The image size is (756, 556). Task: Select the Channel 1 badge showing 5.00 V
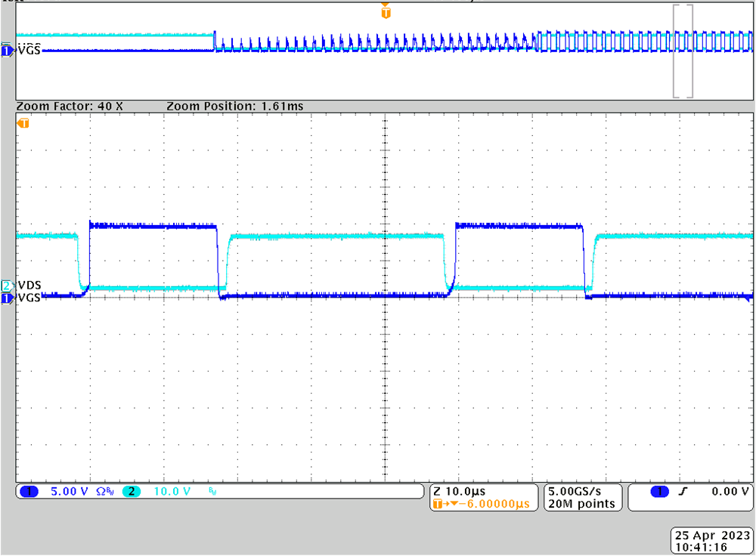(29, 491)
